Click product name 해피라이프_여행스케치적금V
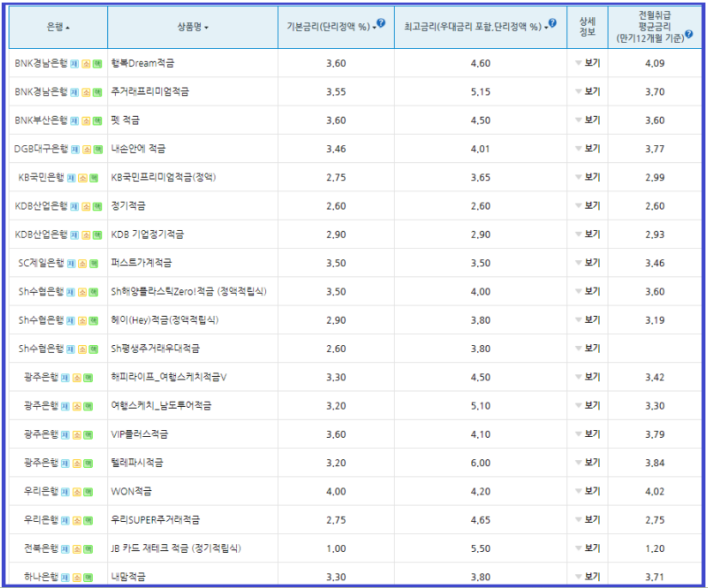 [x=169, y=377]
